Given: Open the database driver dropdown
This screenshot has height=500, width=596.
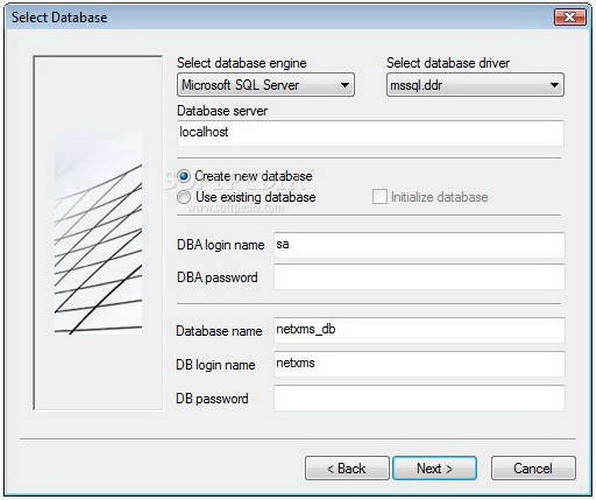Looking at the screenshot, I should pos(475,85).
